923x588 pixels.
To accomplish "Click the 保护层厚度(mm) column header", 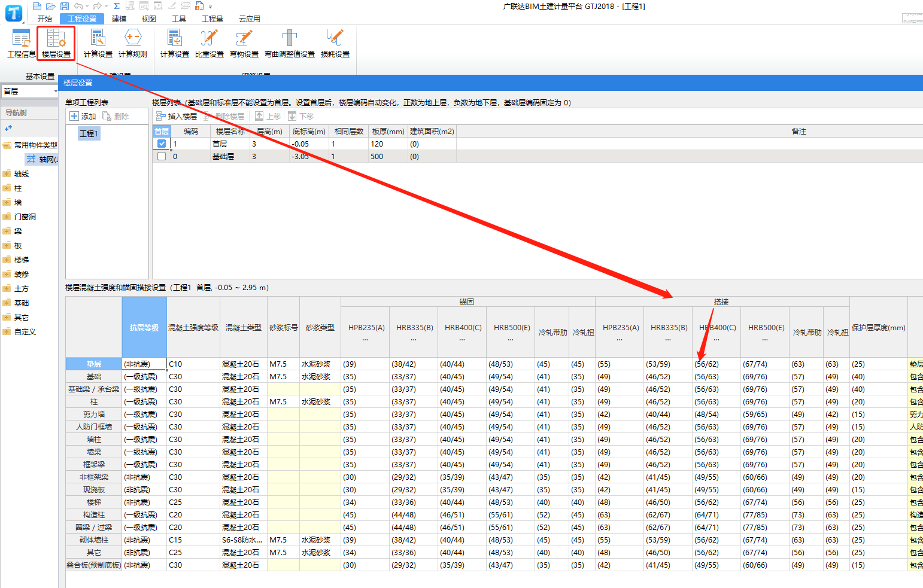I will pos(878,327).
